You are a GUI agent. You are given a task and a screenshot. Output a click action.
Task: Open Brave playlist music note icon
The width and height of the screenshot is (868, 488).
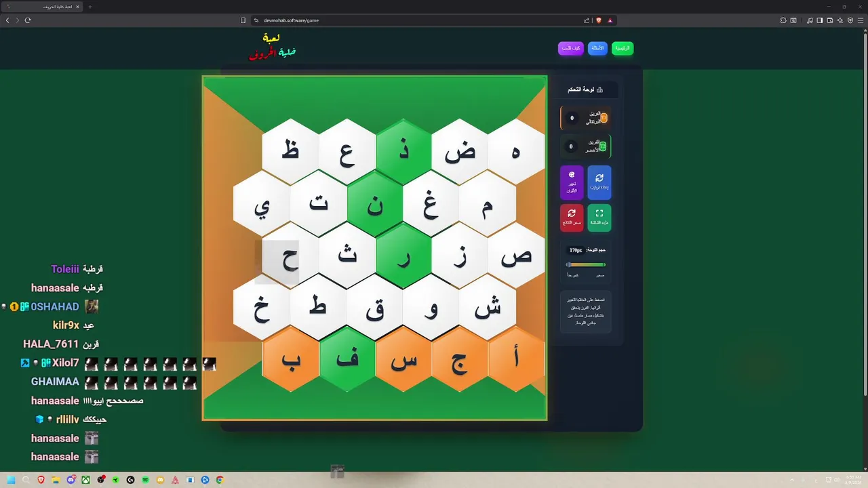coord(810,20)
